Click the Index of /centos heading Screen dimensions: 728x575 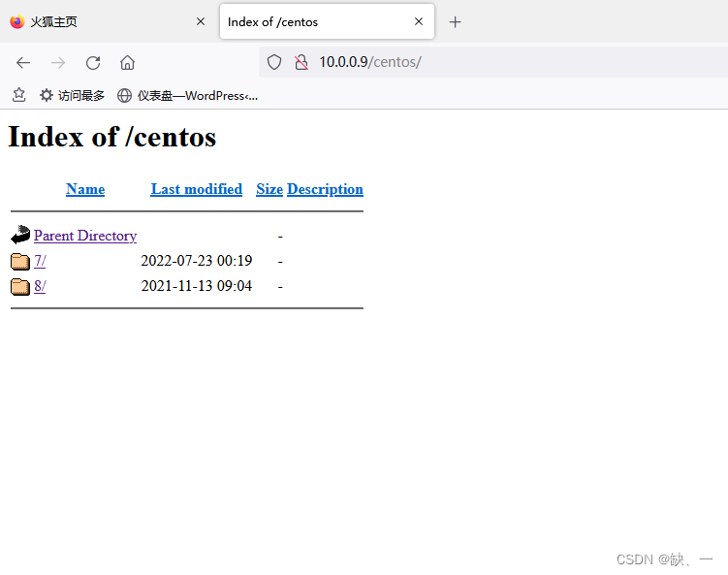[112, 137]
